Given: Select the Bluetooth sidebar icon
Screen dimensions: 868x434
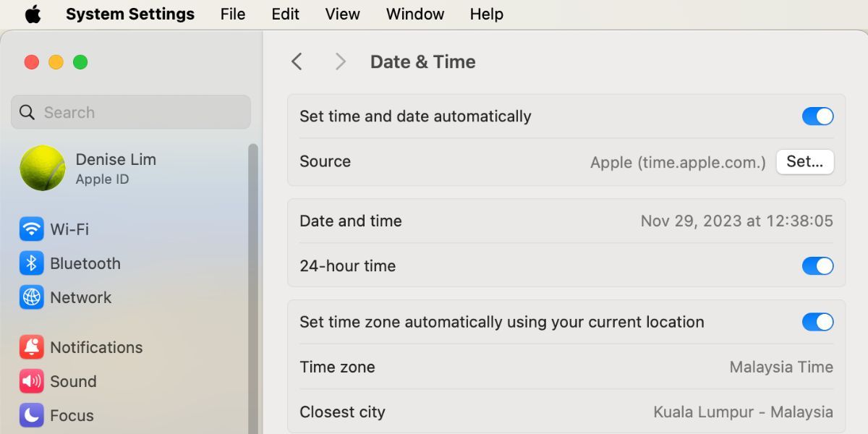Looking at the screenshot, I should (31, 263).
